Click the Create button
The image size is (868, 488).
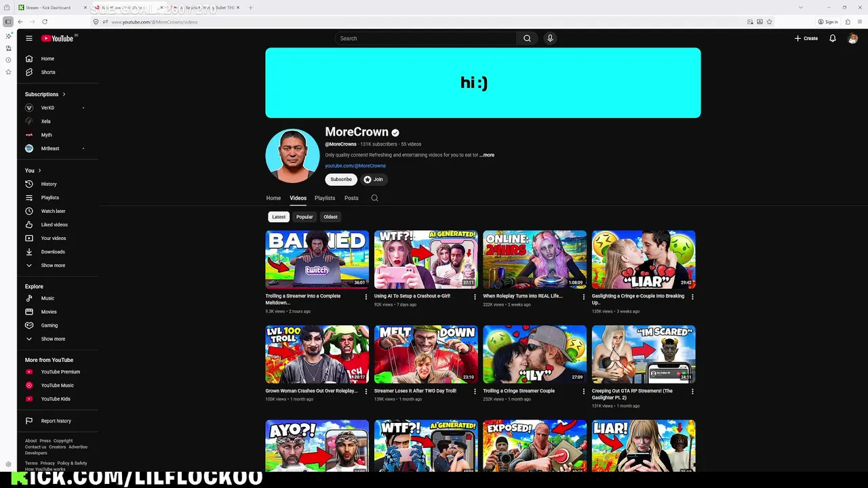click(x=806, y=38)
